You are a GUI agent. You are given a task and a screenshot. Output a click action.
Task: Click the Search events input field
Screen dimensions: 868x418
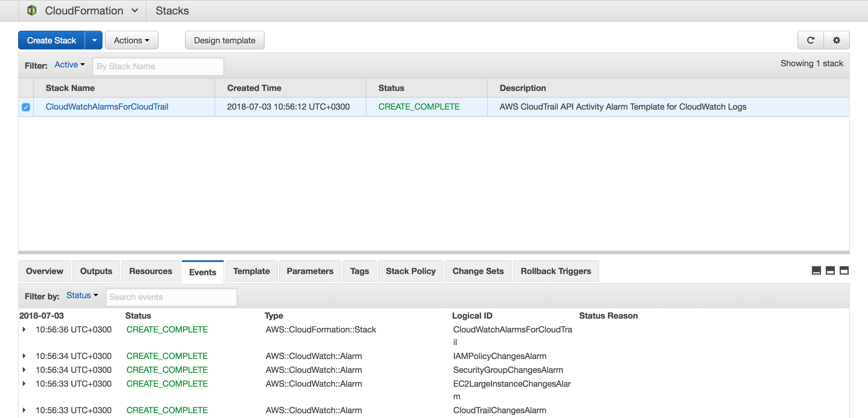171,297
